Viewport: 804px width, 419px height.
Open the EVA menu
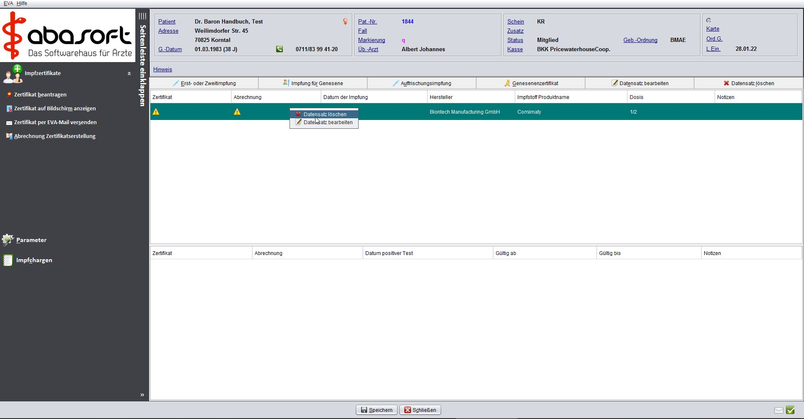[x=8, y=3]
